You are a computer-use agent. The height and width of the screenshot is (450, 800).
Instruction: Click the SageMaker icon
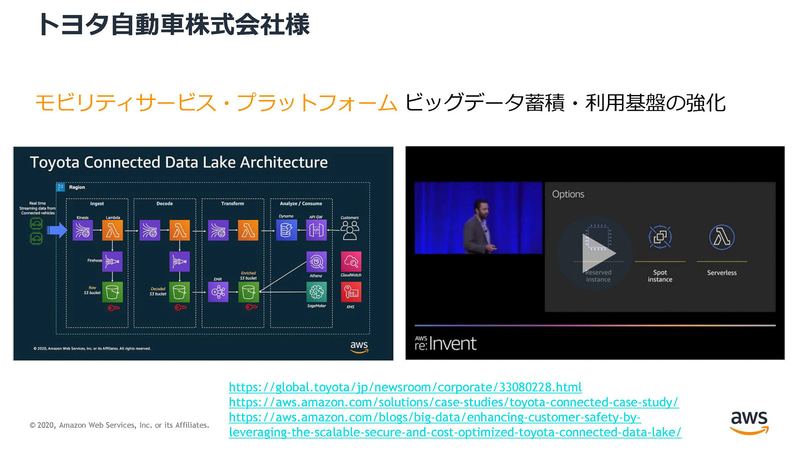[x=316, y=292]
